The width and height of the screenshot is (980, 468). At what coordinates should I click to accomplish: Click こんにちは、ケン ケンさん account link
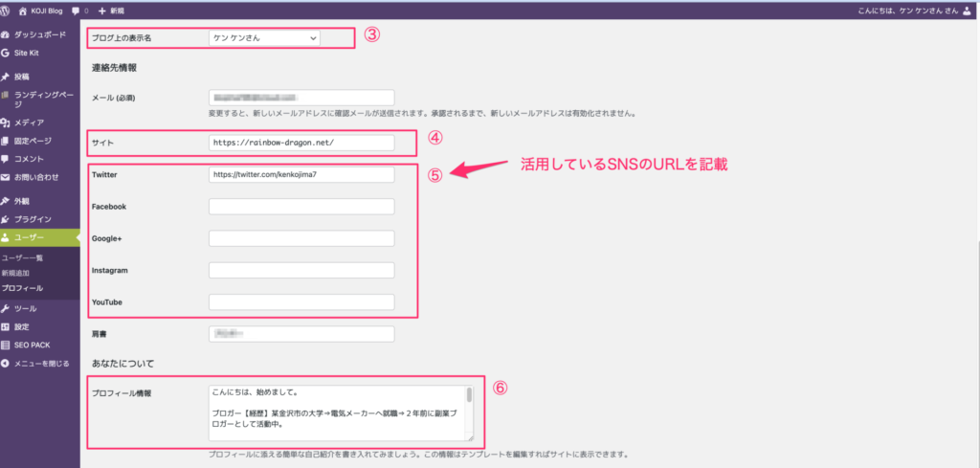coord(908,11)
